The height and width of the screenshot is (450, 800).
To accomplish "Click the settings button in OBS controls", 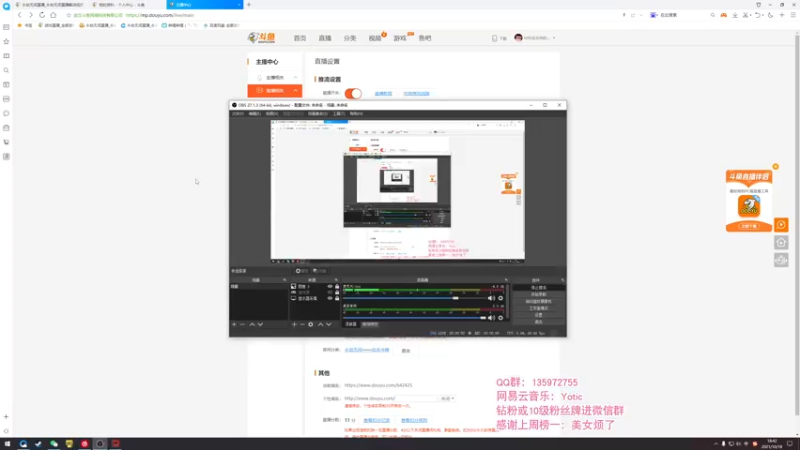I will 538,315.
